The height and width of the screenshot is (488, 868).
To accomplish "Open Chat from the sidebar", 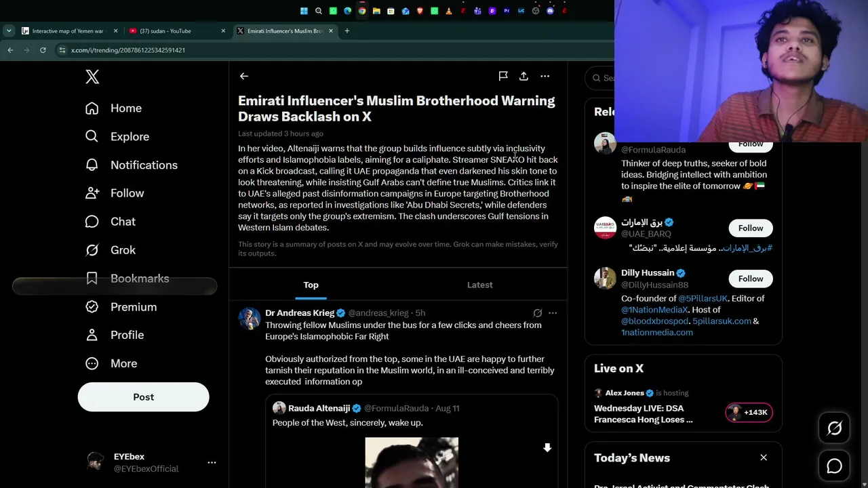I will (x=110, y=222).
